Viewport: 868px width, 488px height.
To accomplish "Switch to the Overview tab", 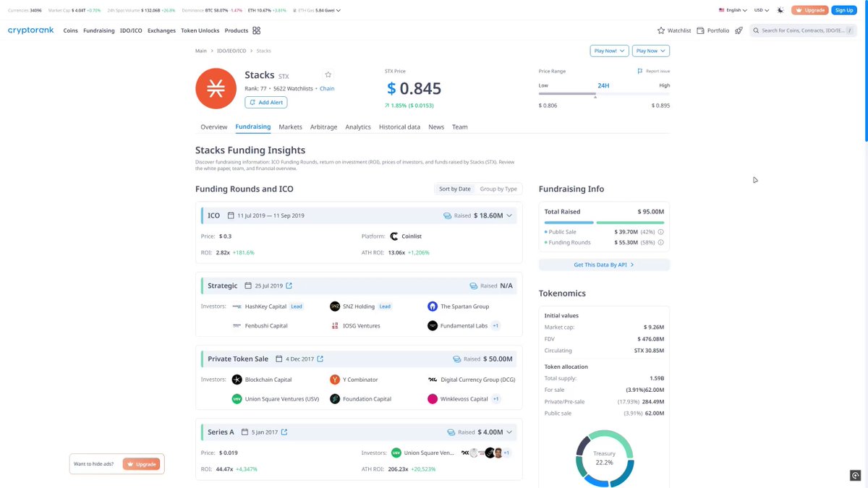I will [x=214, y=127].
